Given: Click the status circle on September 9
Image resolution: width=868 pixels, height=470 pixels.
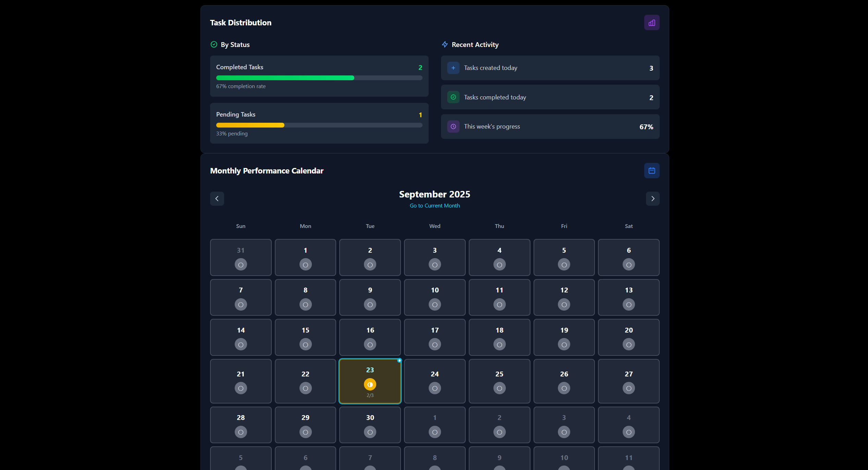Looking at the screenshot, I should pos(370,304).
